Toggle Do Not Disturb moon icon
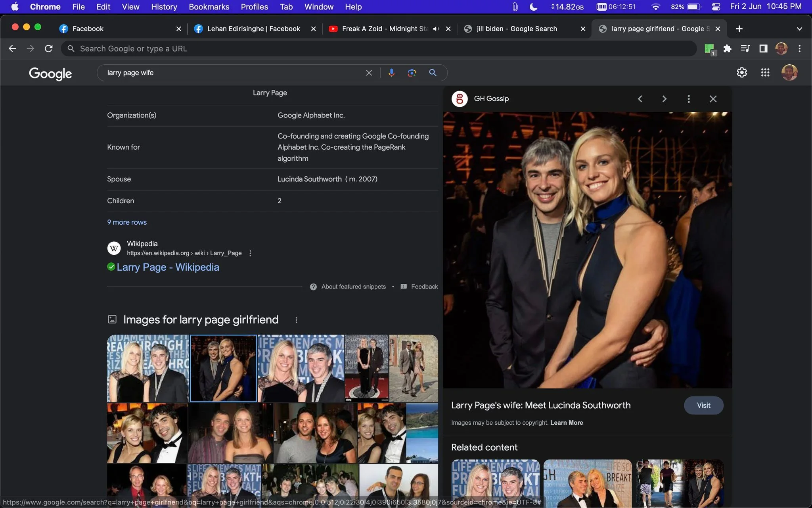812x508 pixels. (534, 7)
